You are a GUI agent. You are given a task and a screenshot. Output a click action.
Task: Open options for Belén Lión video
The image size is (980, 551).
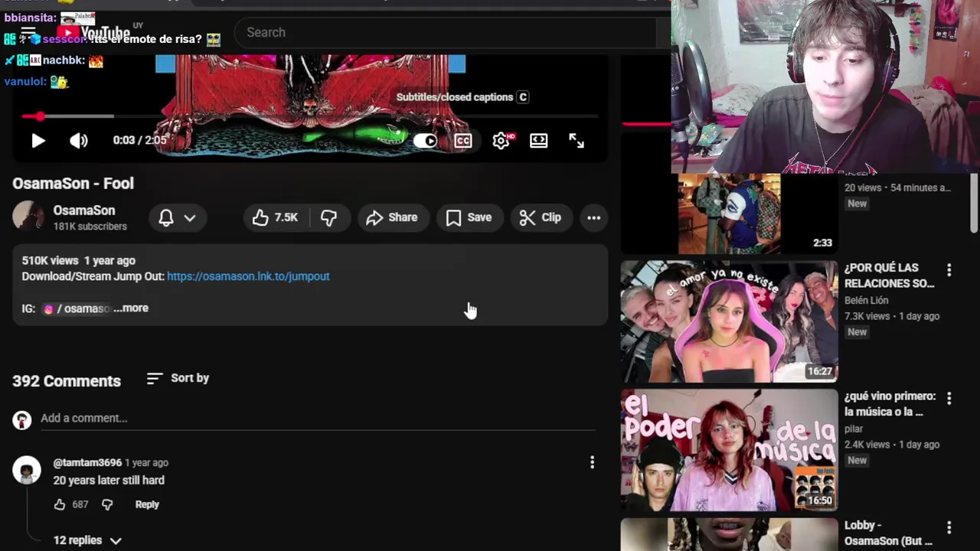949,270
